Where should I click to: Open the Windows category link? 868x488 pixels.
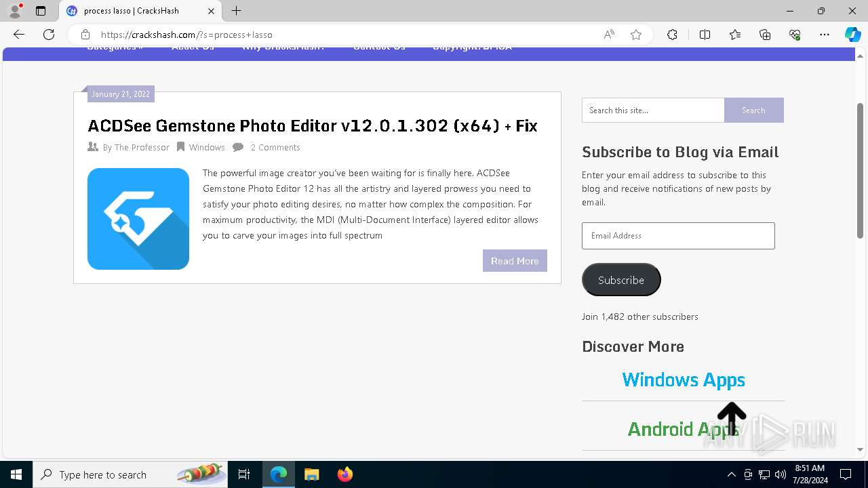click(207, 147)
